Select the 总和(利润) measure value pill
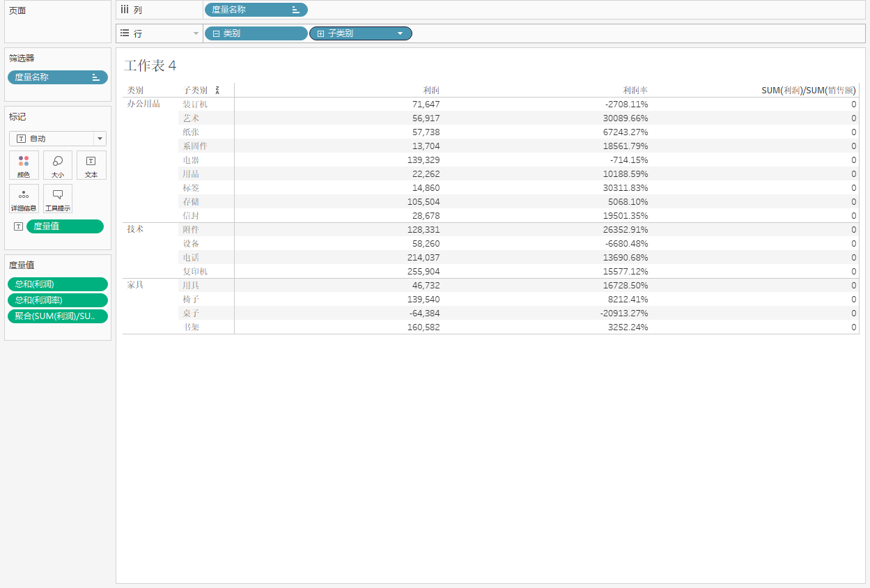This screenshot has width=870, height=588. [58, 284]
